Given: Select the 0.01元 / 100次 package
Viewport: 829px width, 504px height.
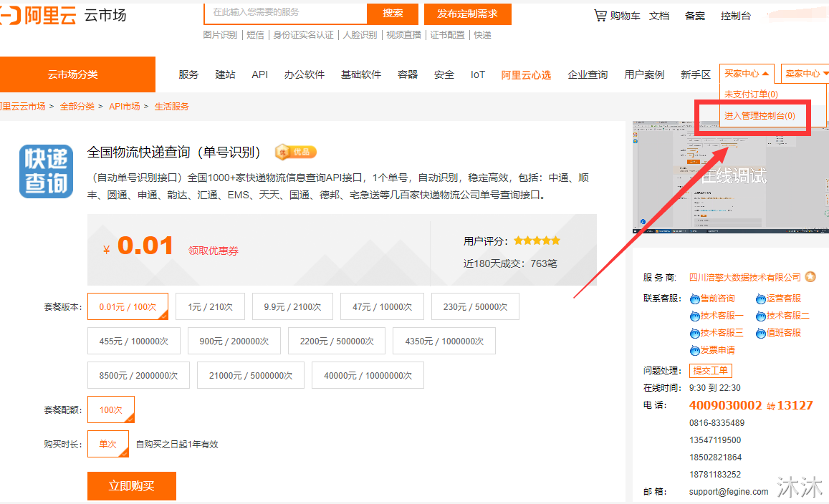Looking at the screenshot, I should 128,306.
